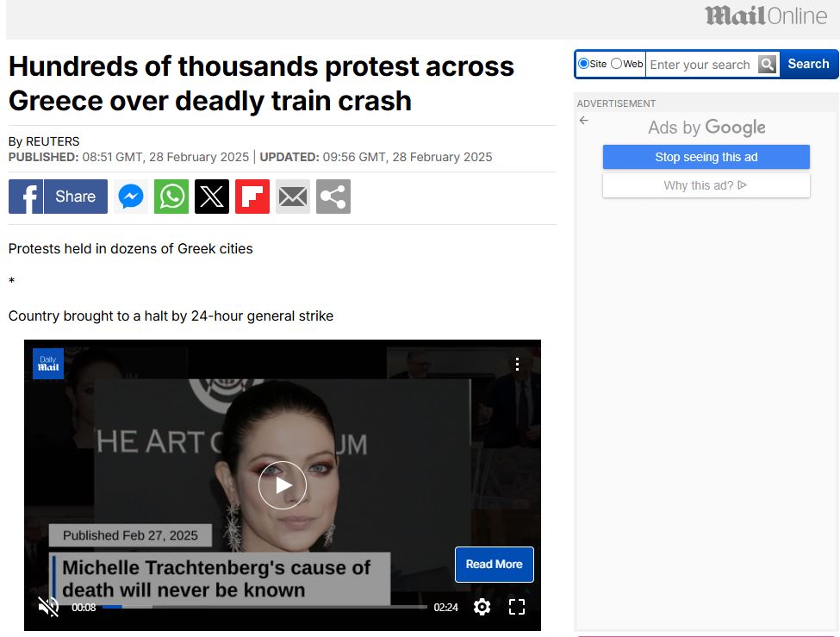Play the video with center button

(x=283, y=485)
